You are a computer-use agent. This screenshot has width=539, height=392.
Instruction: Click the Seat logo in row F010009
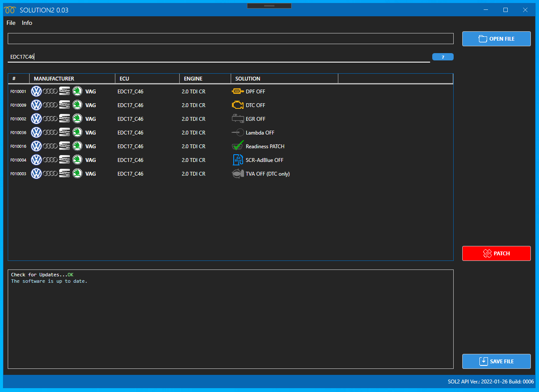(x=64, y=105)
